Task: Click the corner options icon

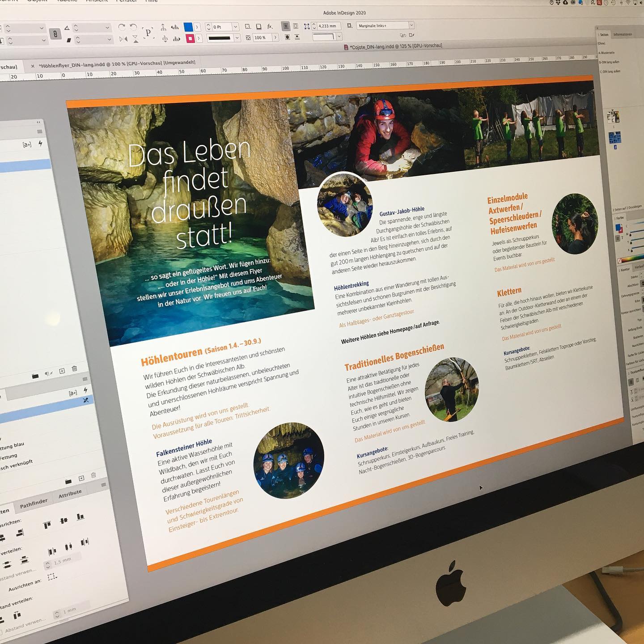Action: (248, 27)
